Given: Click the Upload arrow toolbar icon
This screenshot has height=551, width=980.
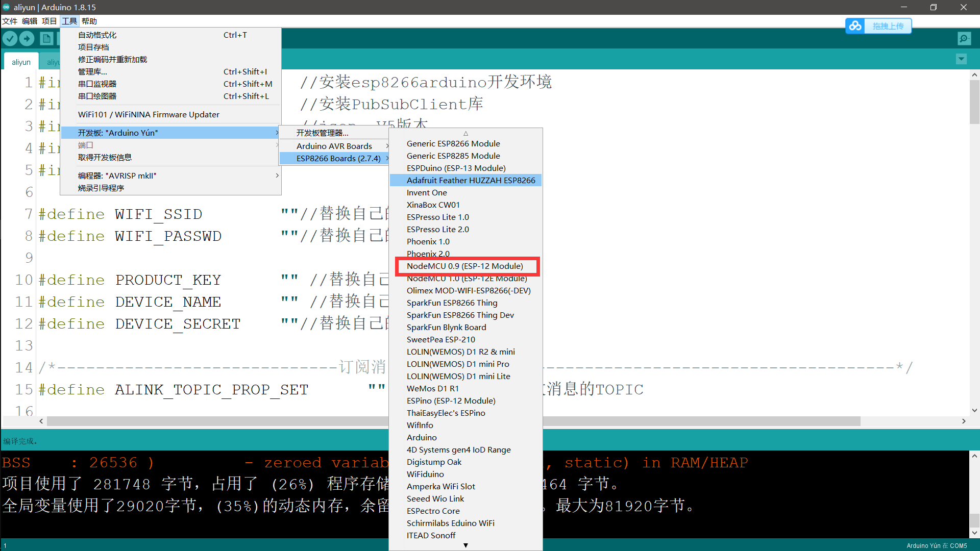Looking at the screenshot, I should [27, 38].
